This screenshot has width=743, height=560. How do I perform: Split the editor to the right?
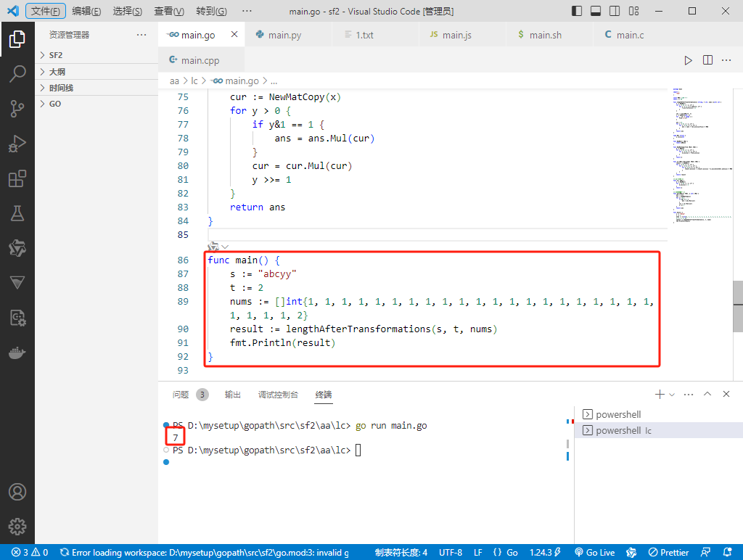tap(707, 60)
